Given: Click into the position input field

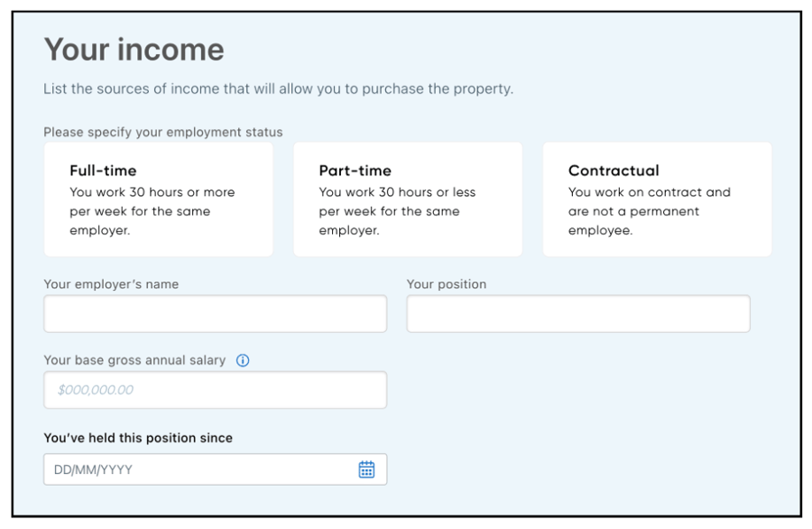Looking at the screenshot, I should [x=578, y=314].
